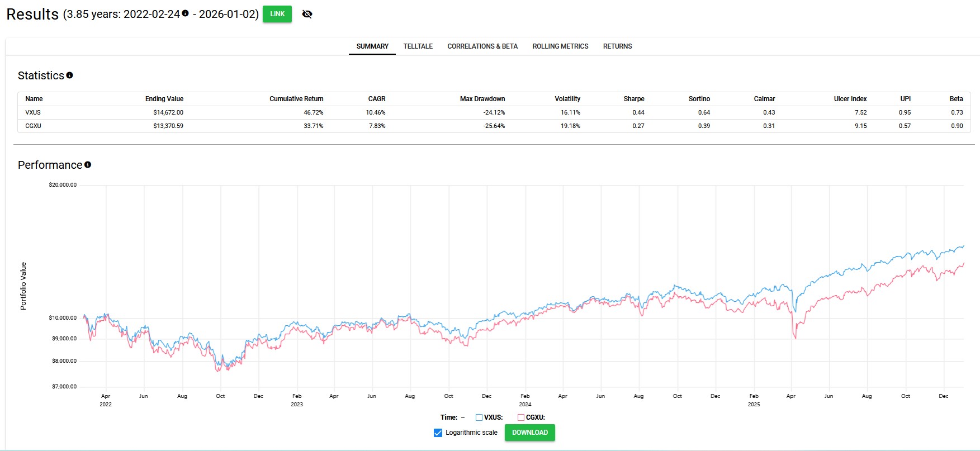Click VXUS max drawdown -24.12%
Image resolution: width=980 pixels, height=451 pixels.
494,112
